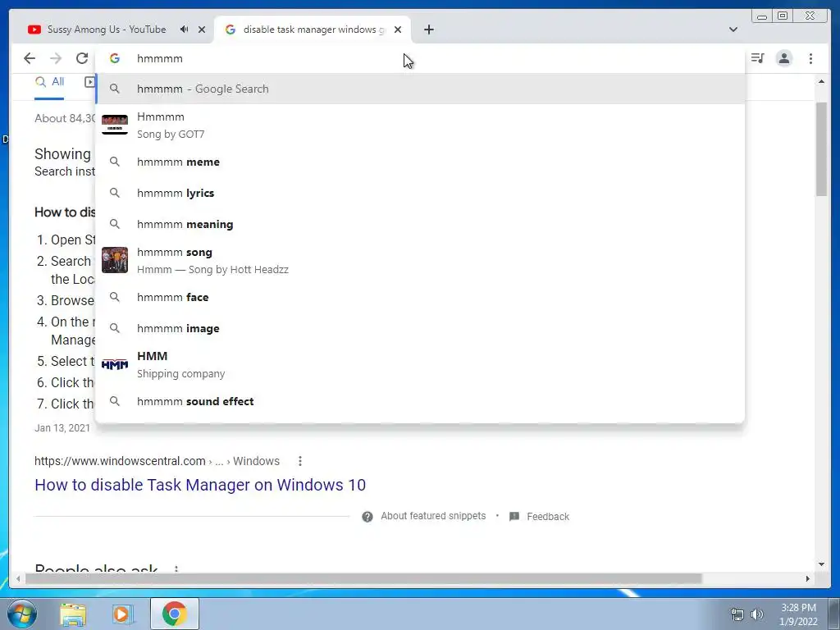The width and height of the screenshot is (840, 630).
Task: Click the Jan 13, 2021 snippet date
Action: 62,427
